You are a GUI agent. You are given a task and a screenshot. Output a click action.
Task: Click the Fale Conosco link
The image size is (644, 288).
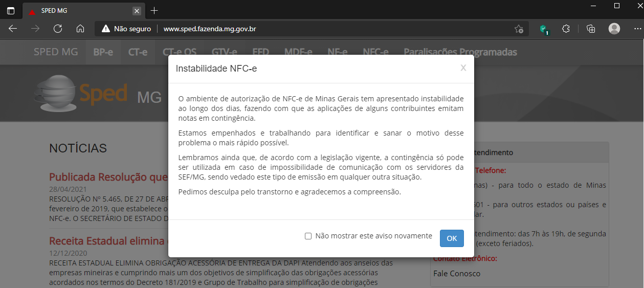point(457,273)
